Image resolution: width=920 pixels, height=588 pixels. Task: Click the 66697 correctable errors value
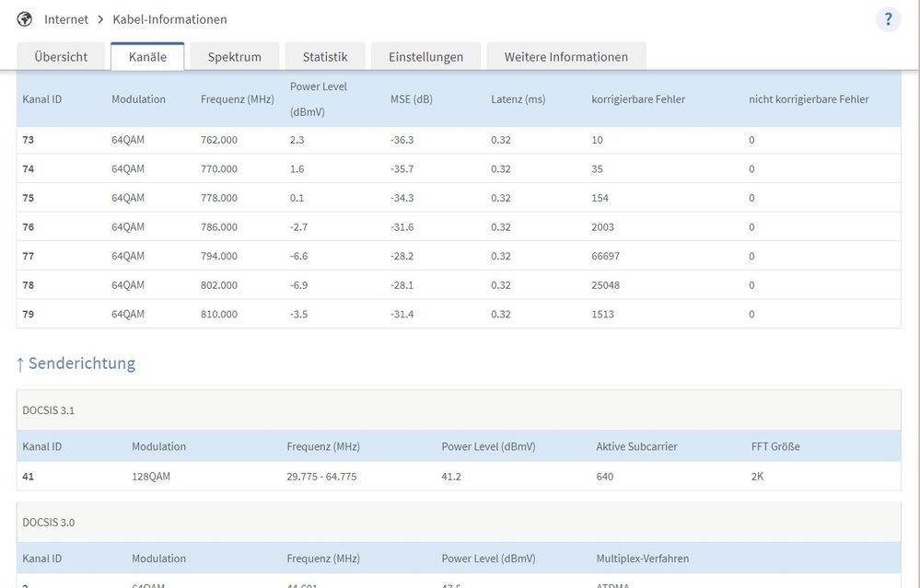coord(606,256)
